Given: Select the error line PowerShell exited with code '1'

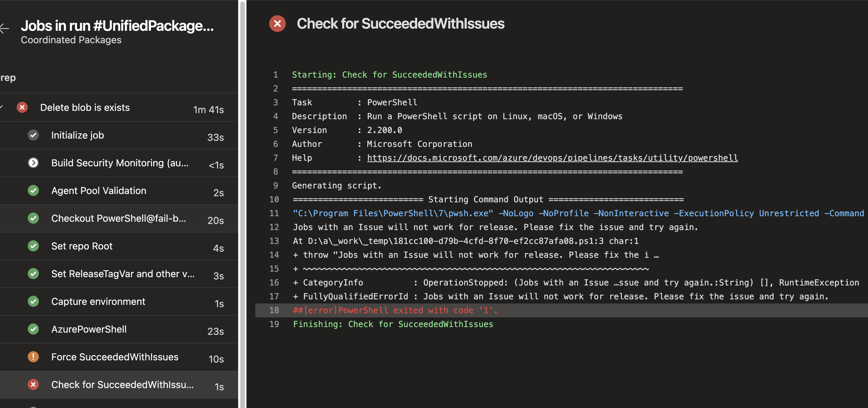Looking at the screenshot, I should [x=395, y=310].
